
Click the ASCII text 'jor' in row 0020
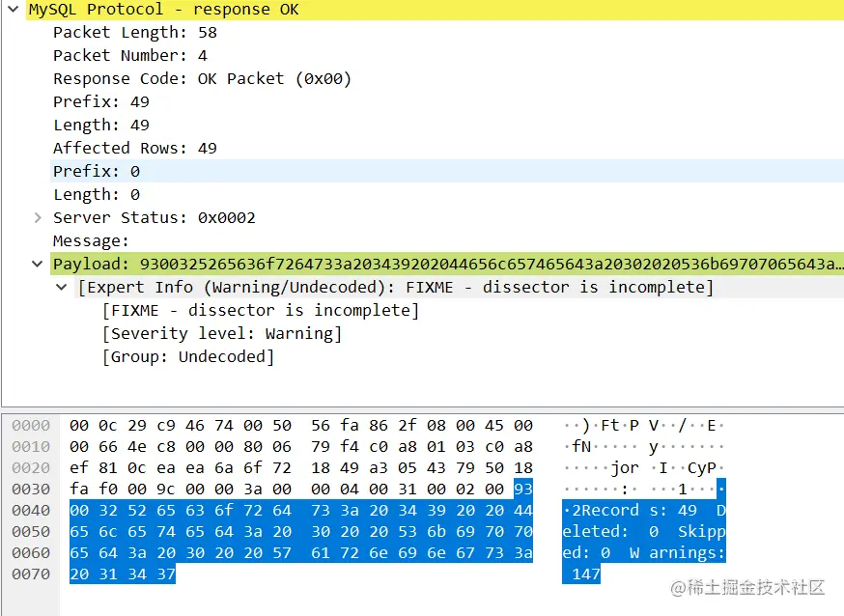click(x=625, y=468)
